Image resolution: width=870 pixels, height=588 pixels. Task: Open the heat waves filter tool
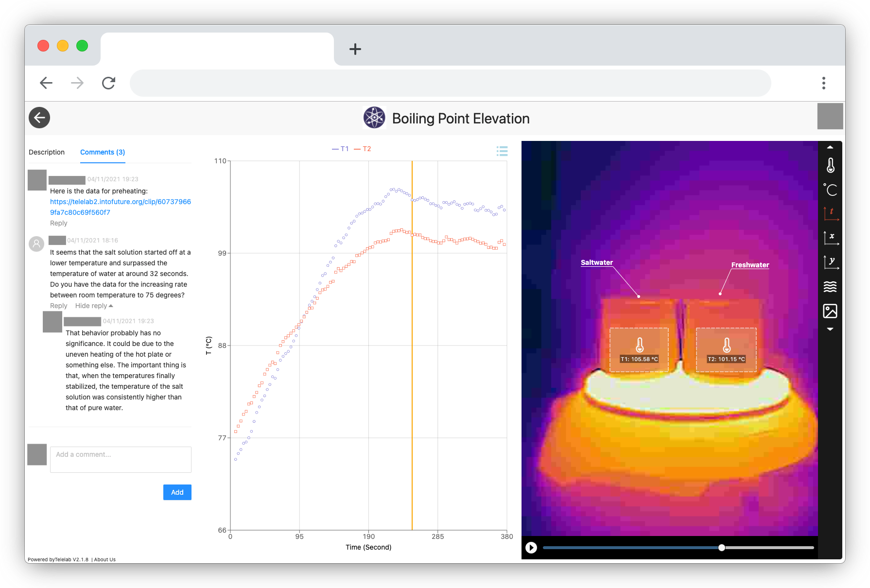point(830,287)
